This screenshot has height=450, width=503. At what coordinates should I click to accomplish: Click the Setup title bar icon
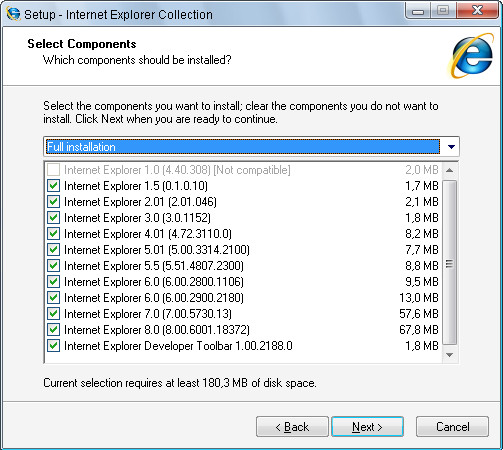tap(13, 14)
